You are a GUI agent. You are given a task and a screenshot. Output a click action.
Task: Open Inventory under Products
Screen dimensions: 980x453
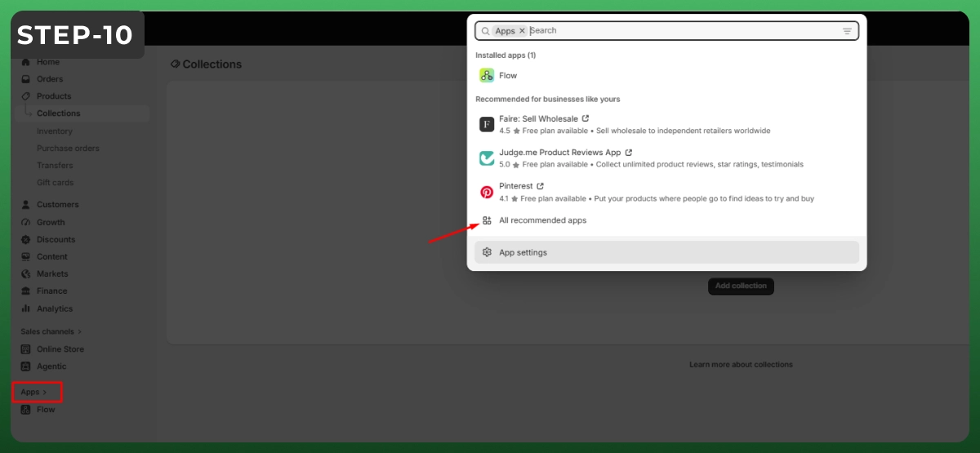tap(54, 131)
